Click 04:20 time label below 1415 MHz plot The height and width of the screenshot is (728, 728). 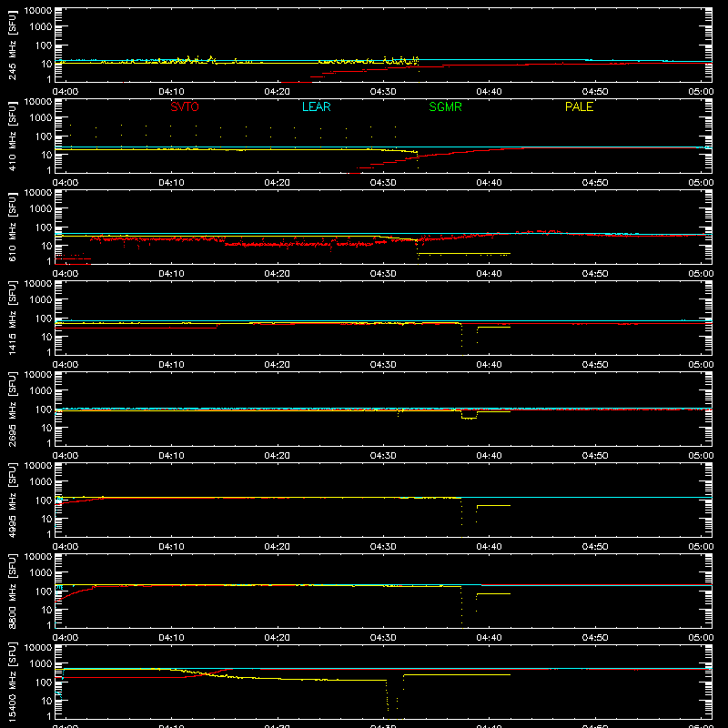click(278, 365)
